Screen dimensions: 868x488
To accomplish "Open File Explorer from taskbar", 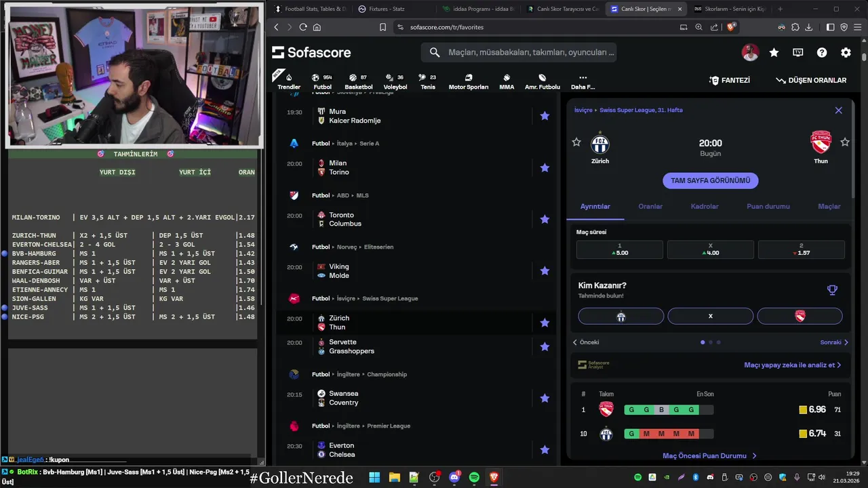I will point(394,477).
